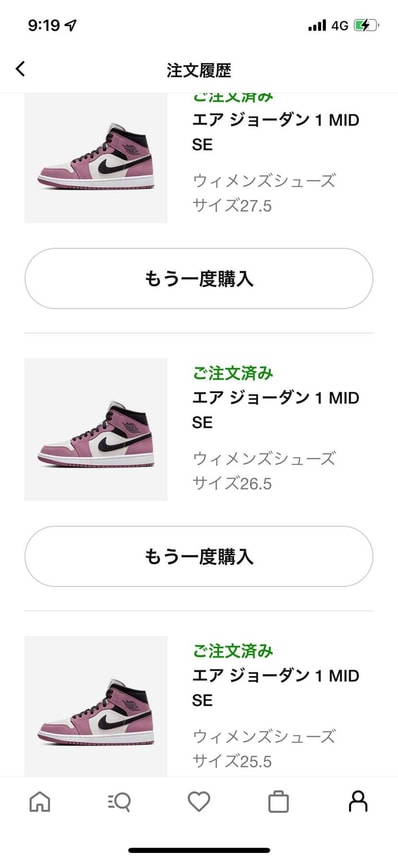Select エア ジョーダン 1 MID SE size 25.5 title
Image resolution: width=398 pixels, height=861 pixels.
coord(276,687)
